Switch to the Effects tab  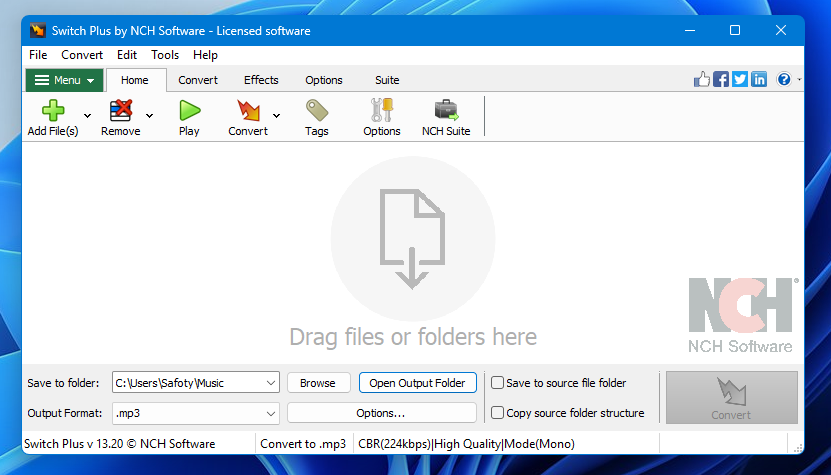coord(261,80)
